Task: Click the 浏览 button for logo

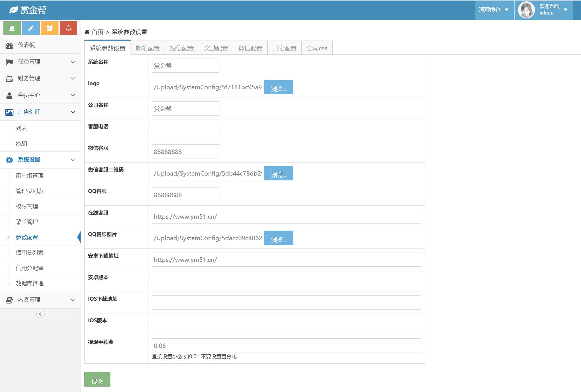Action: point(278,87)
